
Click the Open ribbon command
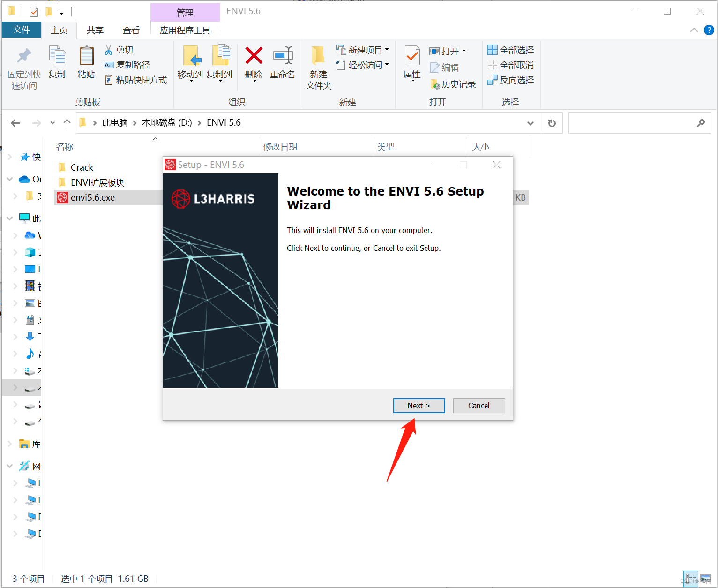(x=448, y=51)
